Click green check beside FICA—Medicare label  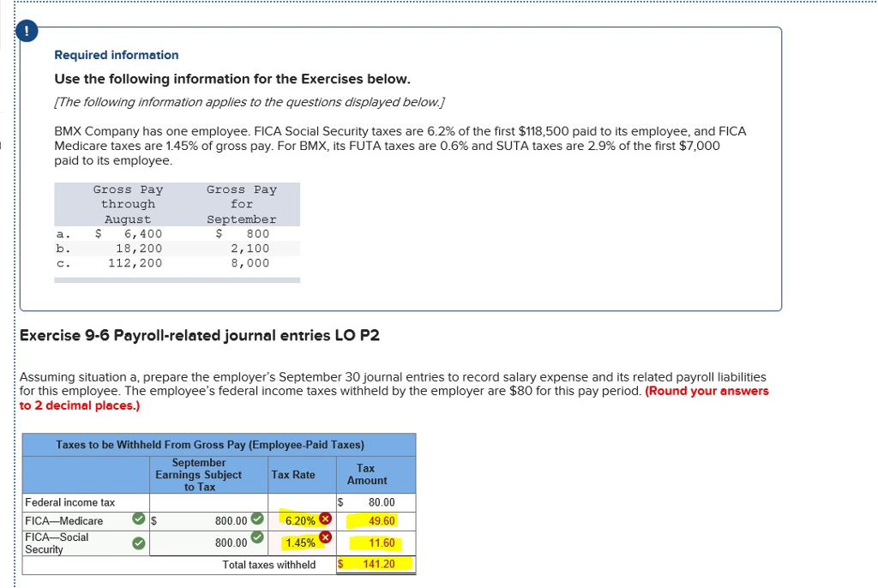[138, 519]
